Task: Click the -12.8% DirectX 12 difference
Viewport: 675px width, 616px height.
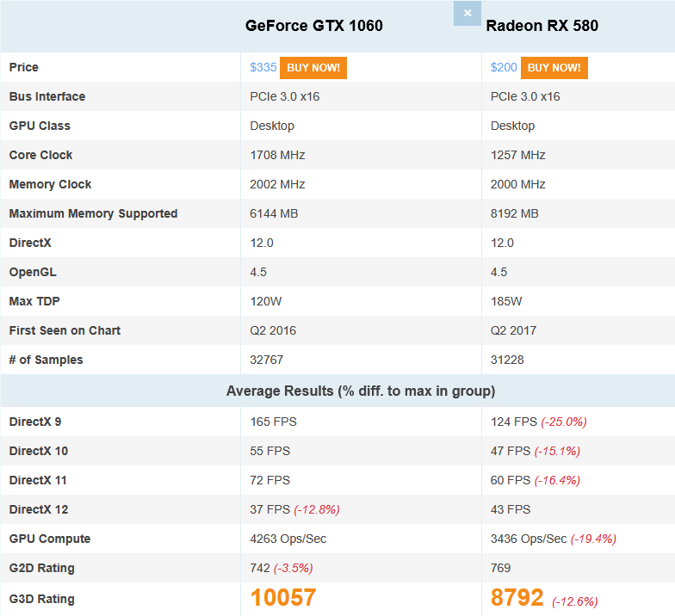Action: point(317,509)
